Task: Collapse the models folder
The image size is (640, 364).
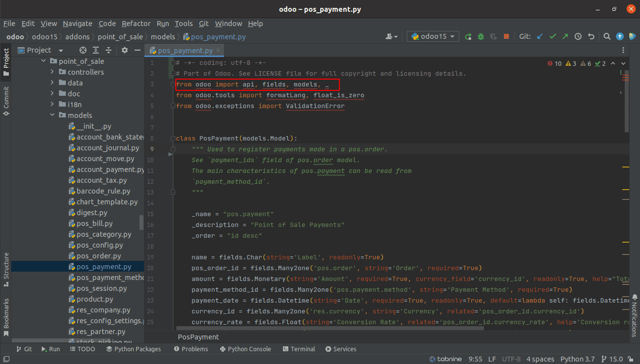Action: [x=52, y=115]
